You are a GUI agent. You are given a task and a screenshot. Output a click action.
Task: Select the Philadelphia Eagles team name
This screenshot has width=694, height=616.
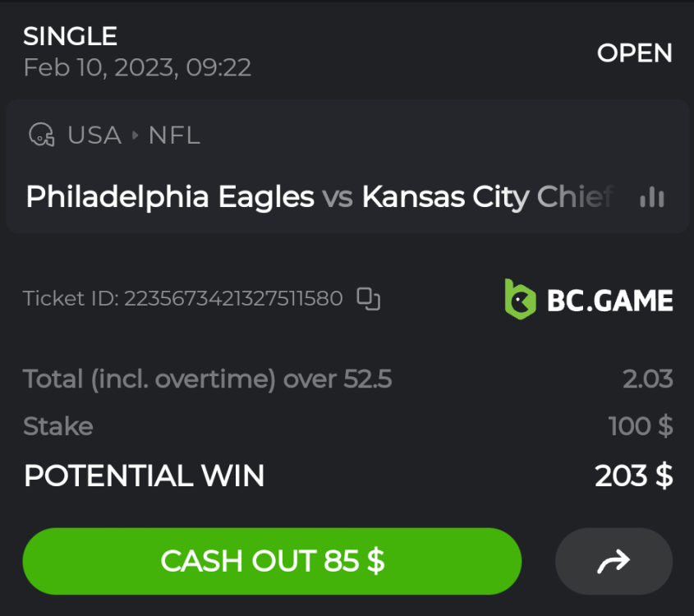pos(170,197)
